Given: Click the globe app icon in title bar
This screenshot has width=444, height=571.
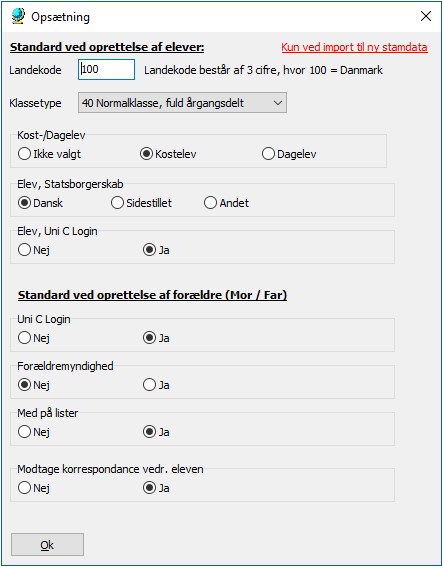Looking at the screenshot, I should click(x=18, y=16).
